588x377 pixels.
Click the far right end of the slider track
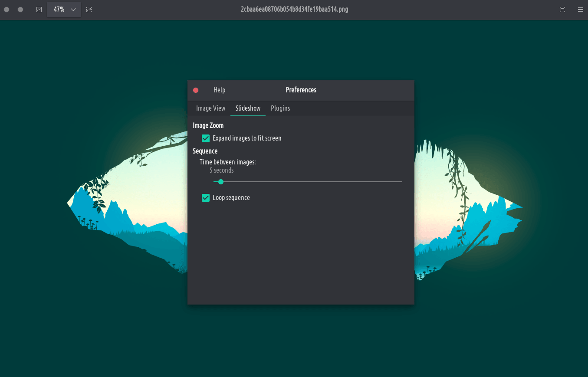tap(401, 182)
